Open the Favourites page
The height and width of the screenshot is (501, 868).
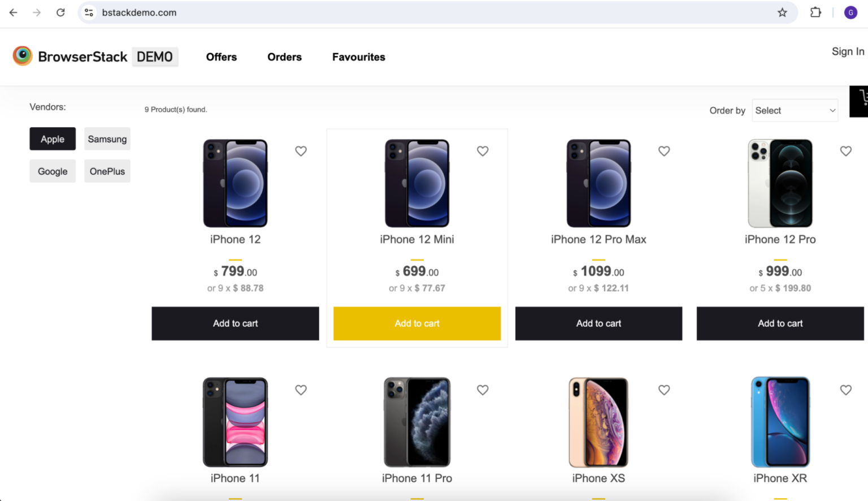(358, 57)
